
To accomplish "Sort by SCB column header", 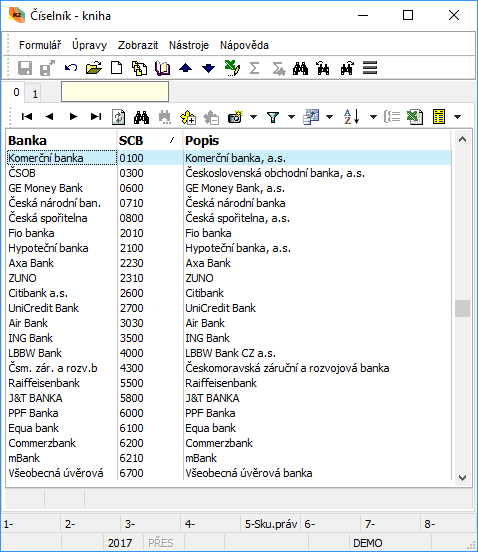I will point(149,140).
